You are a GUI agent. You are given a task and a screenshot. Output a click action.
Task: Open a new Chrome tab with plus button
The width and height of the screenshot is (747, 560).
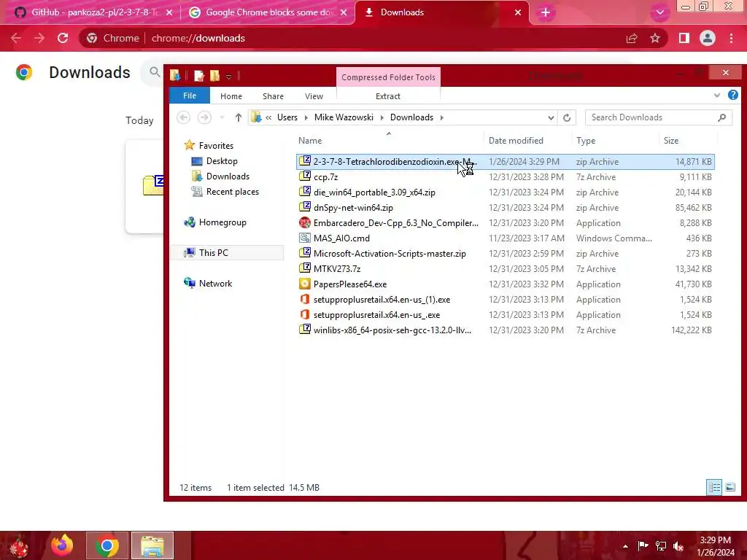coord(546,12)
